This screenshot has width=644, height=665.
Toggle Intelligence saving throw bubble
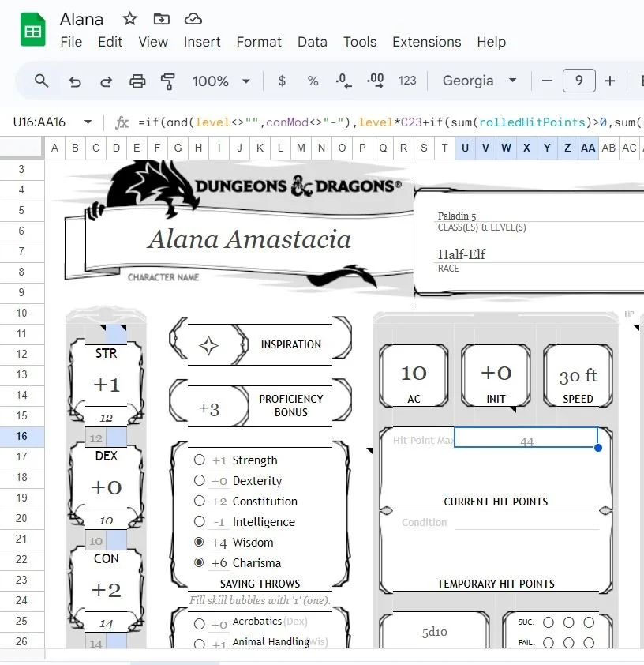point(199,521)
